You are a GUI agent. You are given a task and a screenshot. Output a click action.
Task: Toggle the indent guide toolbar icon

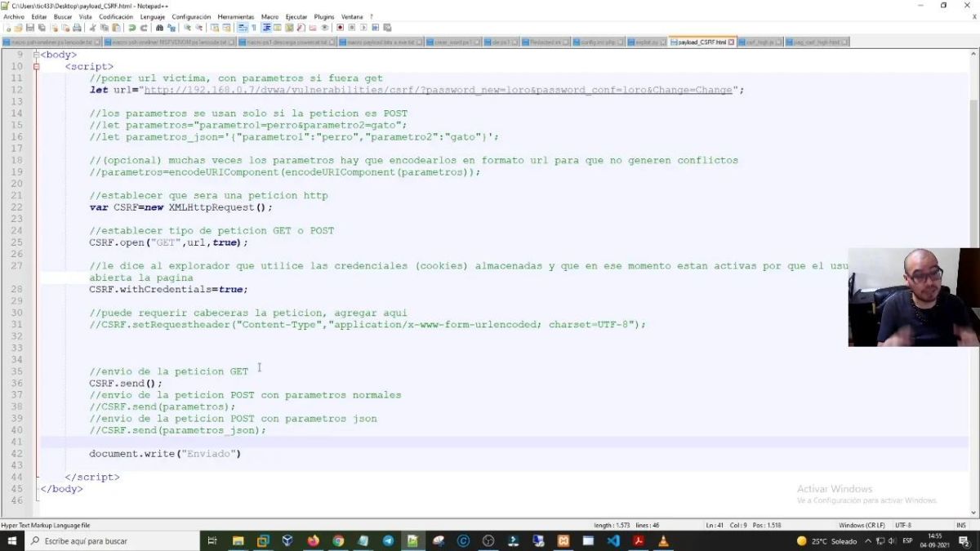point(266,28)
